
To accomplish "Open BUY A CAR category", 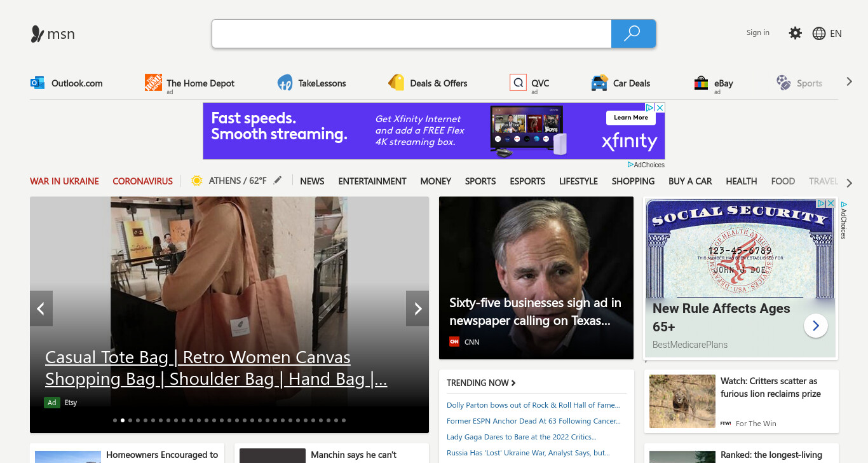I will point(690,181).
